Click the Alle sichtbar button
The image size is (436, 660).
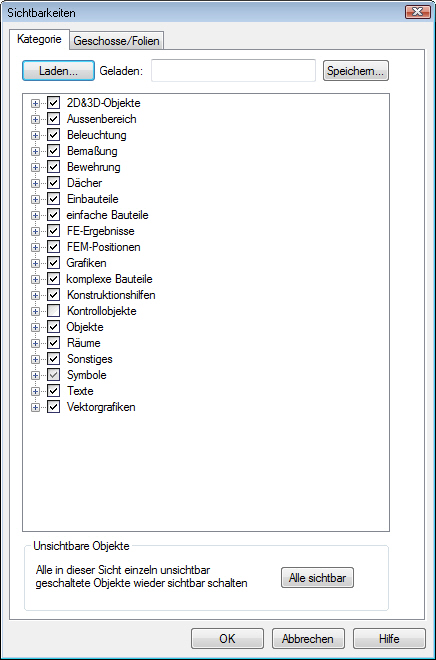tap(317, 578)
